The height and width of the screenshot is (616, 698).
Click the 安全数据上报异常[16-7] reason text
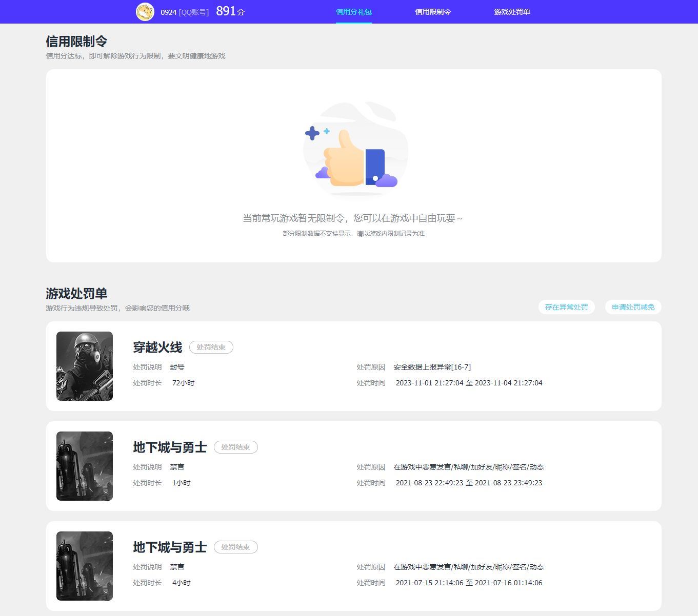[432, 367]
